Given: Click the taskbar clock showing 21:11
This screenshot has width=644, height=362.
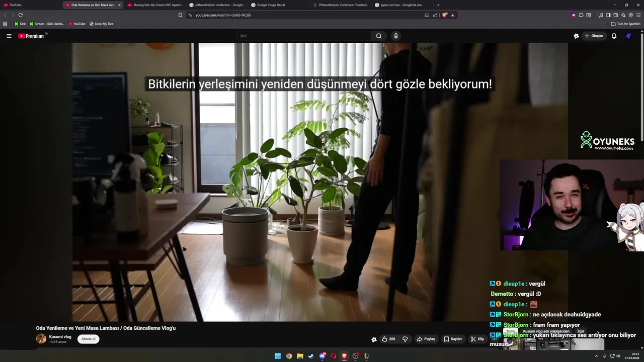Looking at the screenshot, I should 632,356.
